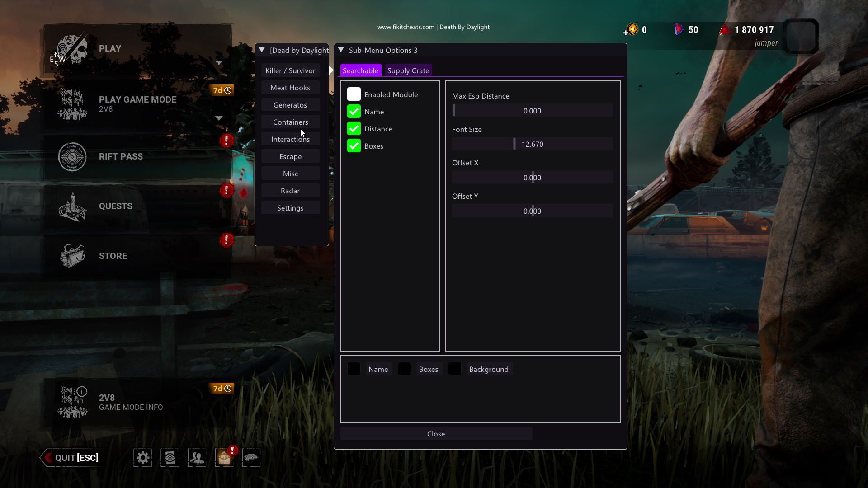Screen dimensions: 868x488
Task: Click the Rift Pass emblem icon
Action: [72, 157]
